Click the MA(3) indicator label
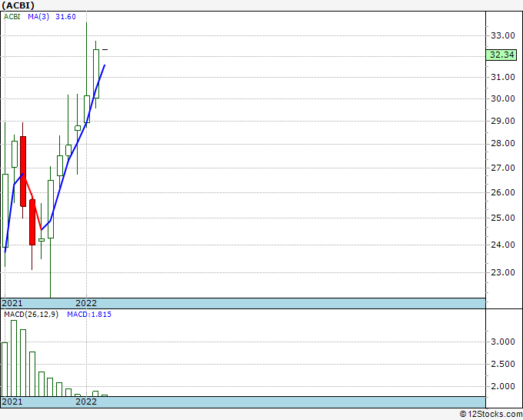Viewport: 523px width, 420px height. 38,17
